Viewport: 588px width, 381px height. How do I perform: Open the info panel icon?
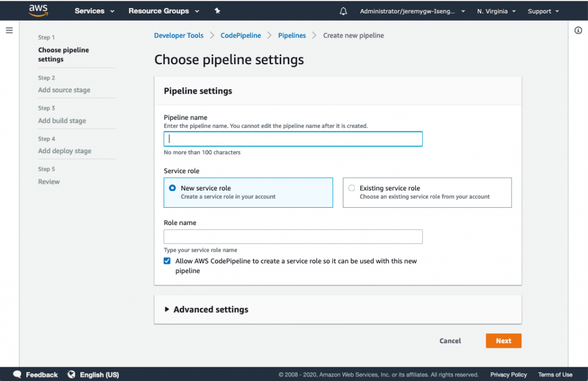click(x=578, y=30)
